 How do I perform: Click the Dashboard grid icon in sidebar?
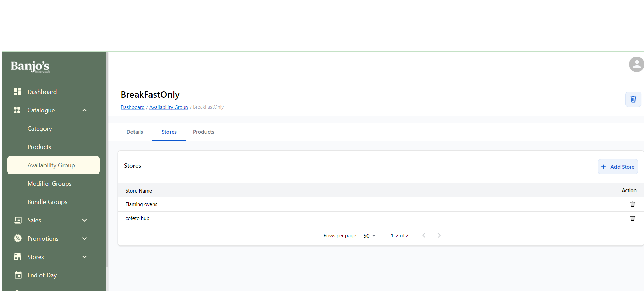(x=17, y=92)
